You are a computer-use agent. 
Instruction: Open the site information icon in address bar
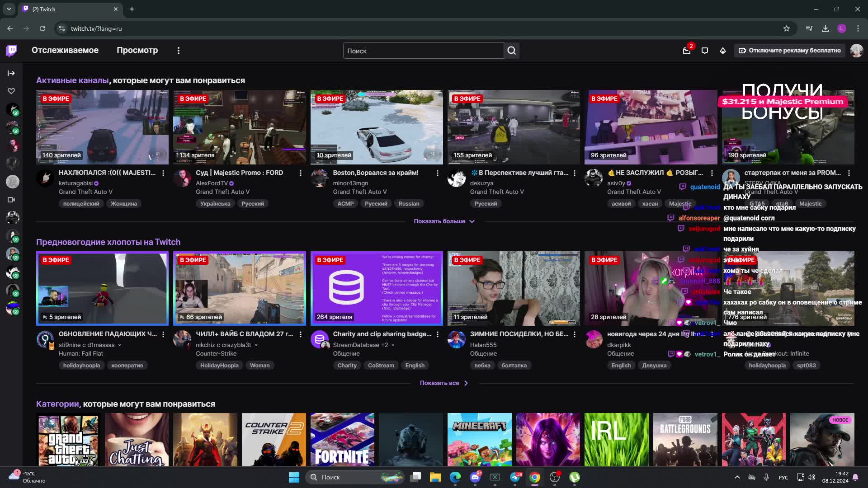point(62,28)
